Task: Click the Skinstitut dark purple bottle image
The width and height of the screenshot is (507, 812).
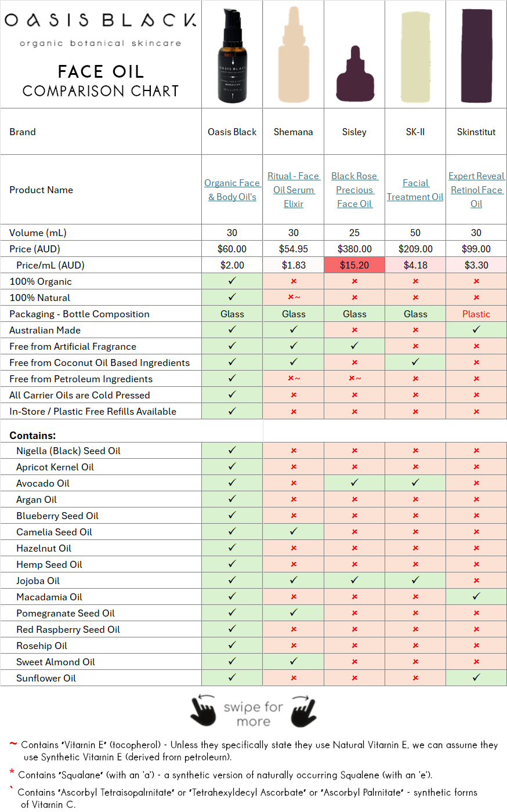Action: [476, 55]
